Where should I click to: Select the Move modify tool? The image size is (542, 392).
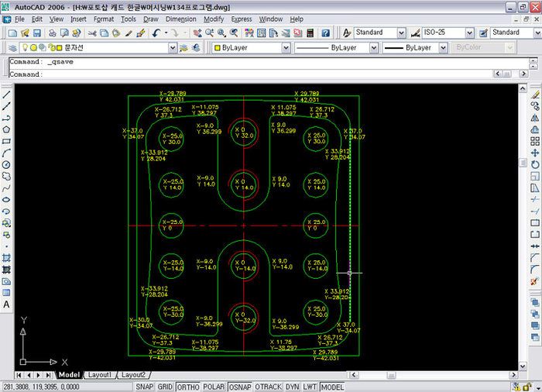pyautogui.click(x=535, y=153)
